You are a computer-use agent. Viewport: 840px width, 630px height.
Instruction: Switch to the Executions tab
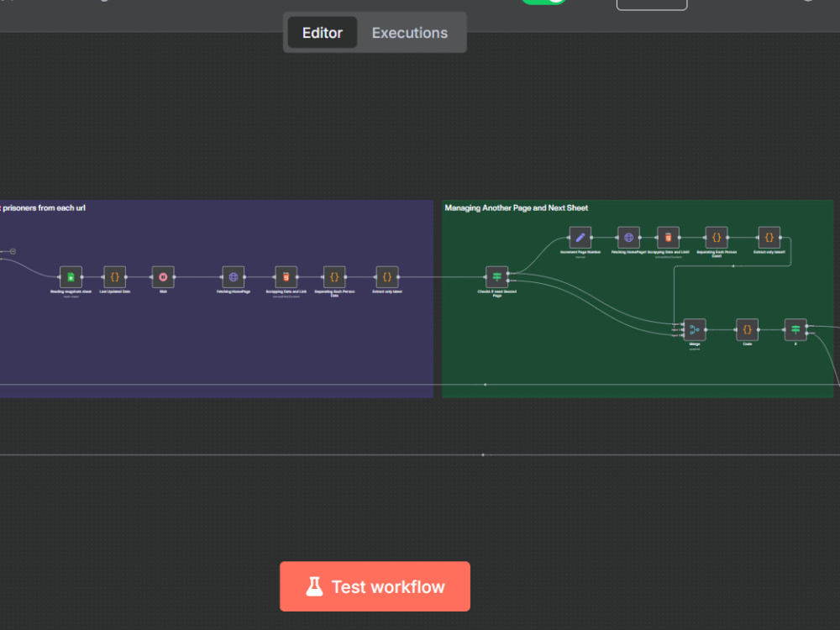pyautogui.click(x=409, y=33)
